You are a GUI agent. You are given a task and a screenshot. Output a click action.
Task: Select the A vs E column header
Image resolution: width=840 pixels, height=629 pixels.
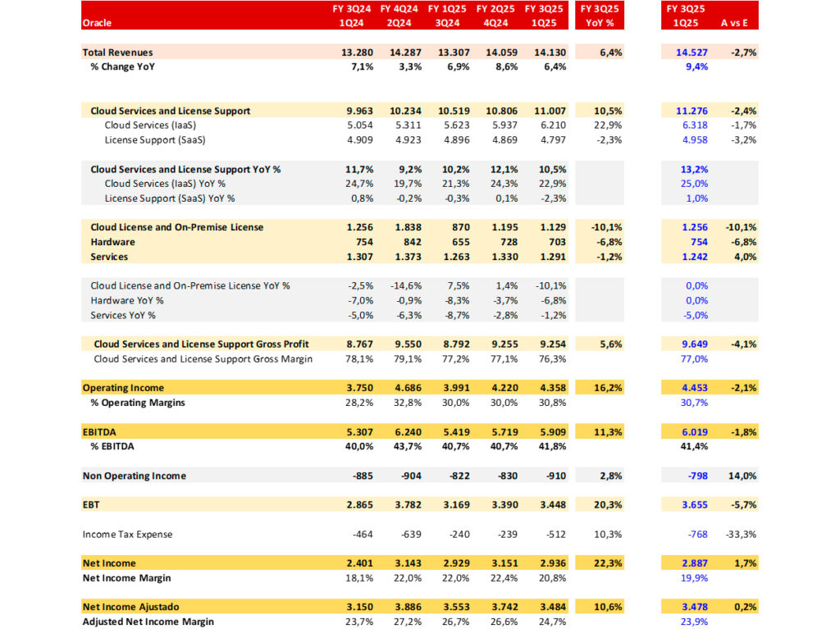click(738, 23)
